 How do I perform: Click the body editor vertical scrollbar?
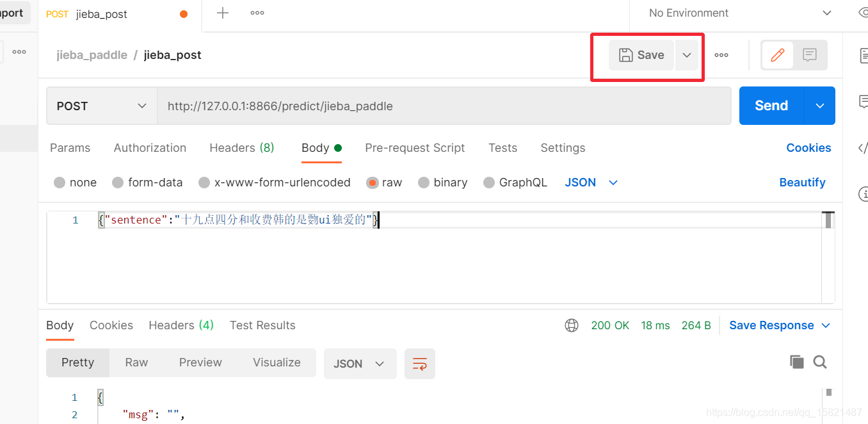click(828, 220)
